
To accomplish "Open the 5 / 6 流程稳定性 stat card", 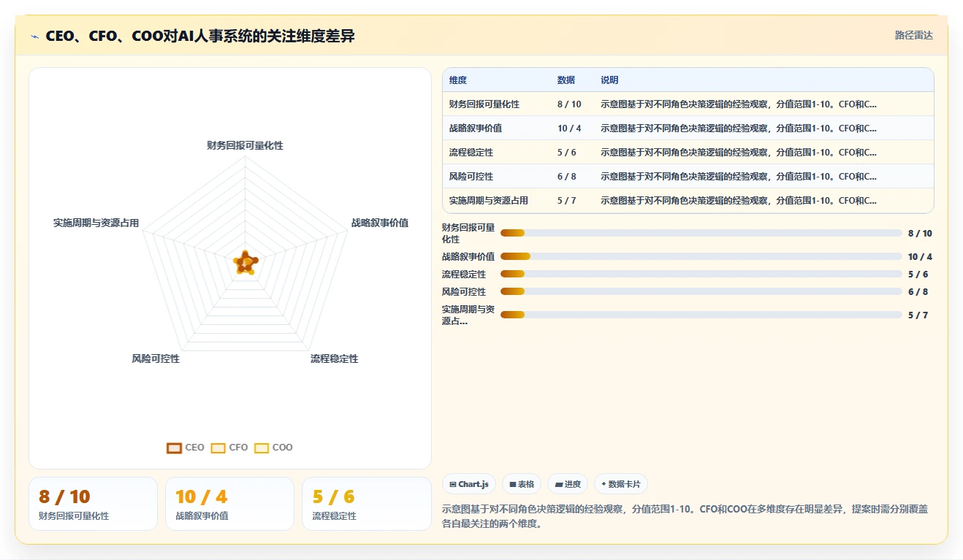I will click(x=367, y=504).
